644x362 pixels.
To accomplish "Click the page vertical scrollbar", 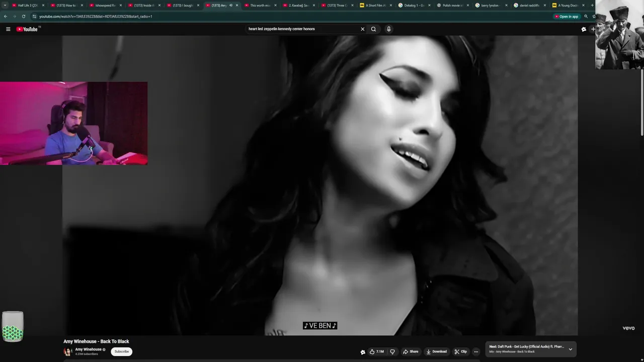I will click(641, 103).
